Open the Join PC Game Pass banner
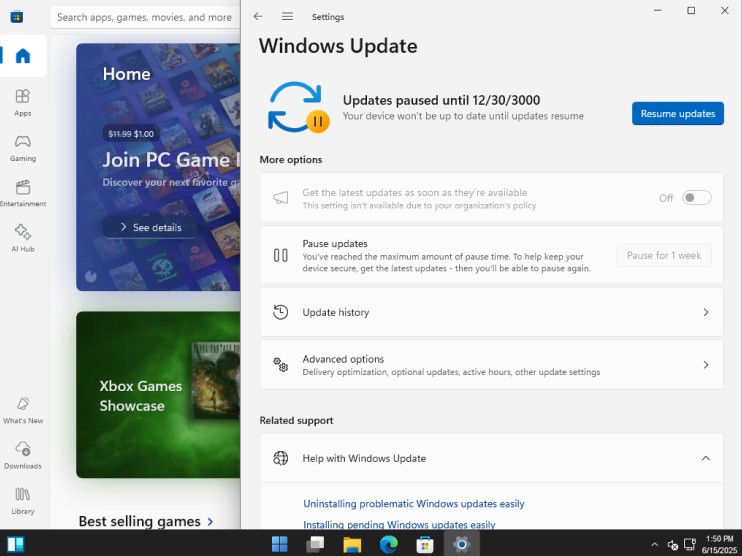 pyautogui.click(x=158, y=167)
